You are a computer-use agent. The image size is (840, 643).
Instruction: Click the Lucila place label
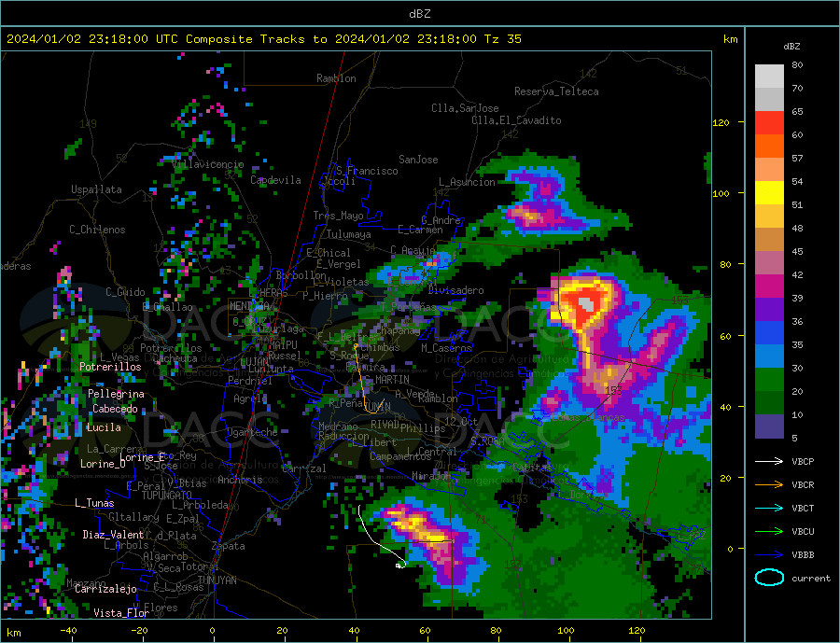(x=104, y=427)
